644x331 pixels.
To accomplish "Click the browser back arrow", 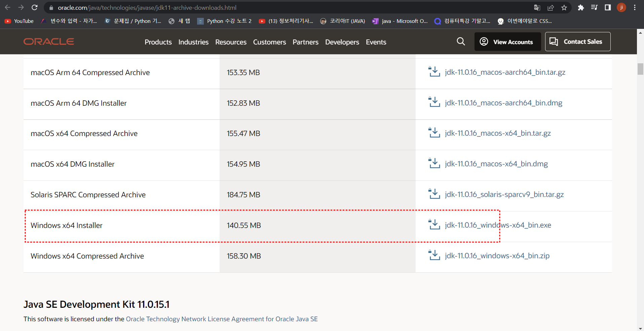I will tap(7, 7).
